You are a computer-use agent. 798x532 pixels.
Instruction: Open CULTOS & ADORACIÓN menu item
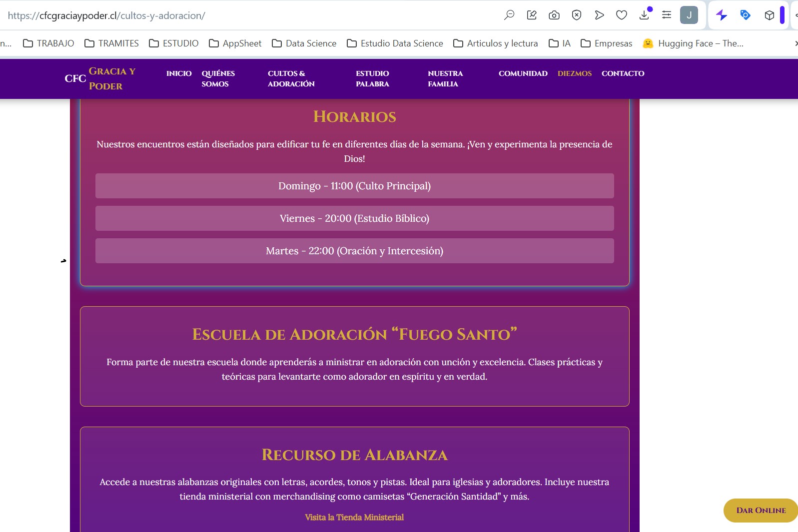pyautogui.click(x=291, y=78)
